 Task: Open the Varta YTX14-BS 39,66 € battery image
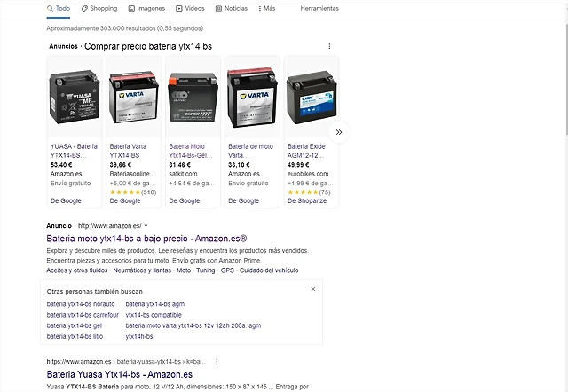click(x=134, y=98)
